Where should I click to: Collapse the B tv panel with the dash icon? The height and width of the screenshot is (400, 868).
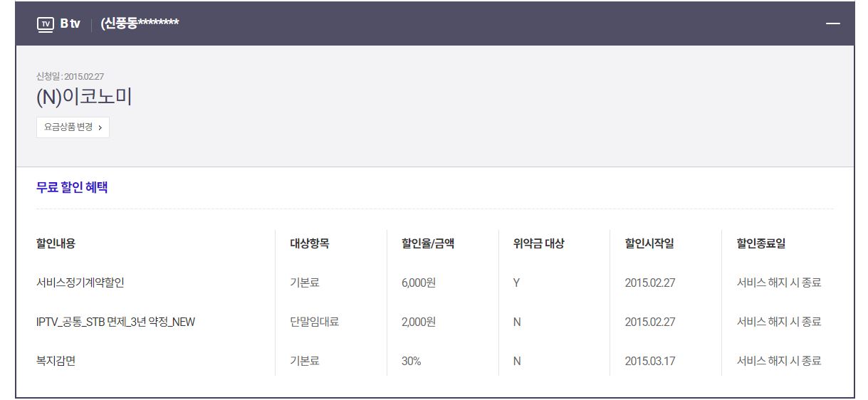[x=832, y=24]
